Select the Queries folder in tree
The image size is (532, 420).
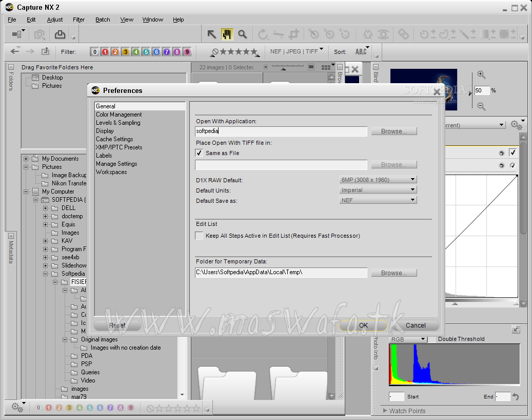coord(90,372)
